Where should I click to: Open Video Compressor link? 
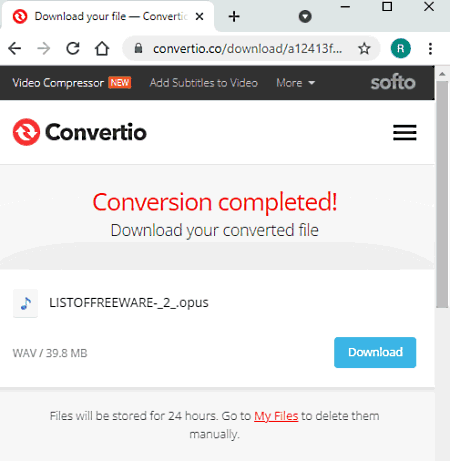point(58,83)
